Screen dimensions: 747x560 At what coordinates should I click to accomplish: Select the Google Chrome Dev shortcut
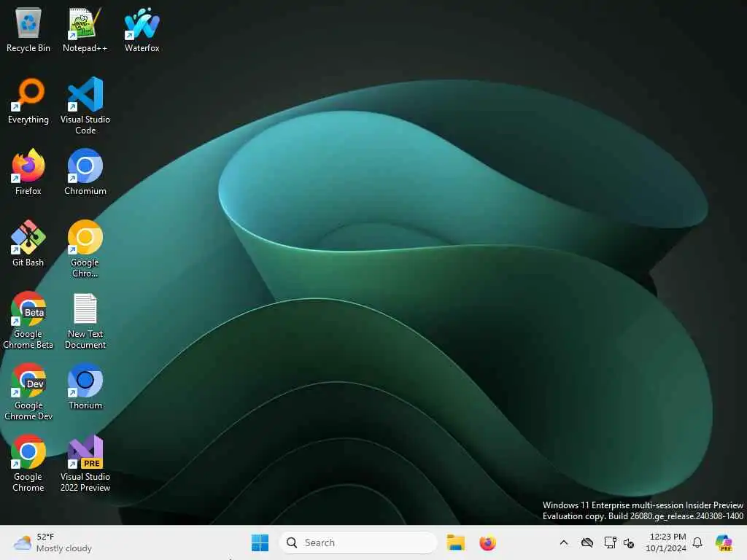point(28,392)
